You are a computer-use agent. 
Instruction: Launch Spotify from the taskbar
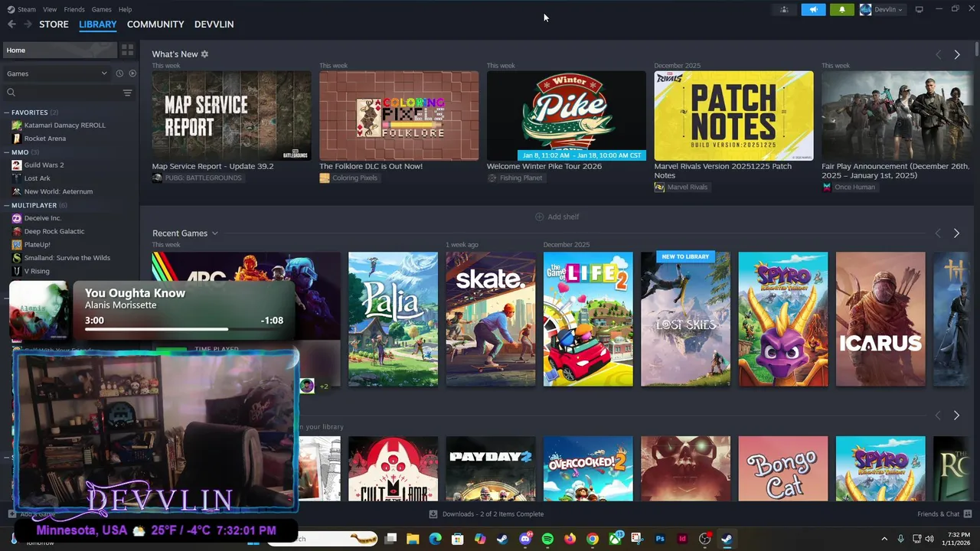(547, 540)
